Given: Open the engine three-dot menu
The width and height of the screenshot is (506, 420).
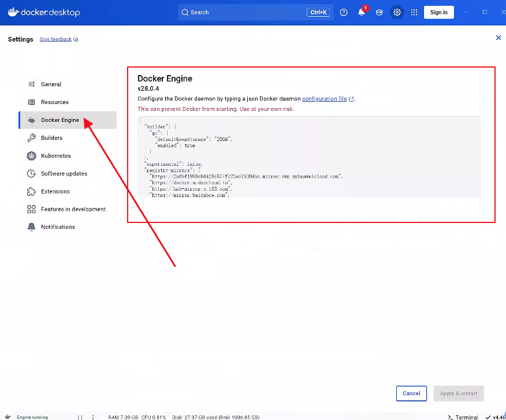Looking at the screenshot, I should 93,417.
